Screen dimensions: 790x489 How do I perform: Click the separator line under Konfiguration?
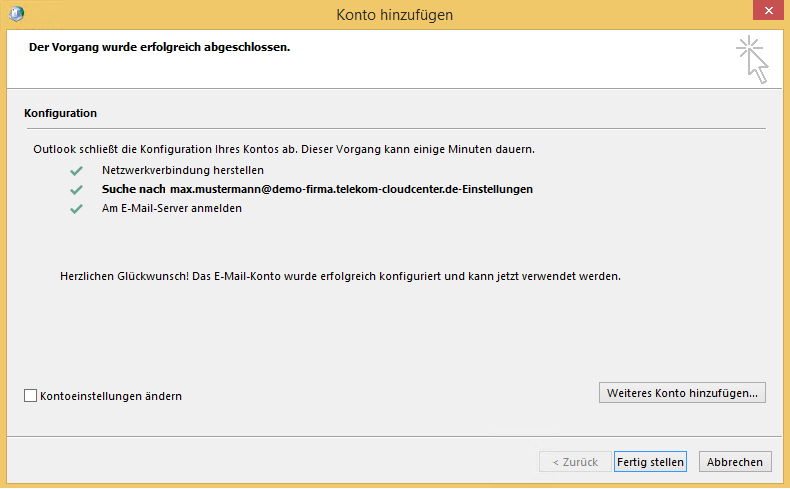click(394, 128)
